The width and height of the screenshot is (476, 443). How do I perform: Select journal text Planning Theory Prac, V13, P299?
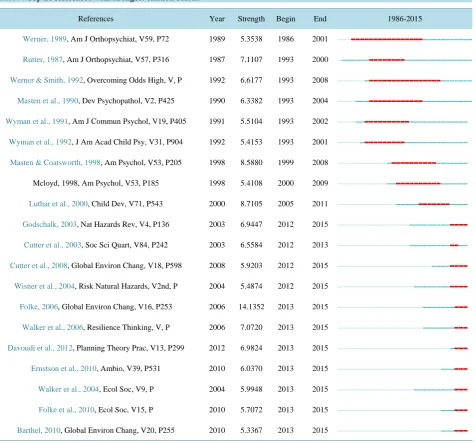[130, 348]
